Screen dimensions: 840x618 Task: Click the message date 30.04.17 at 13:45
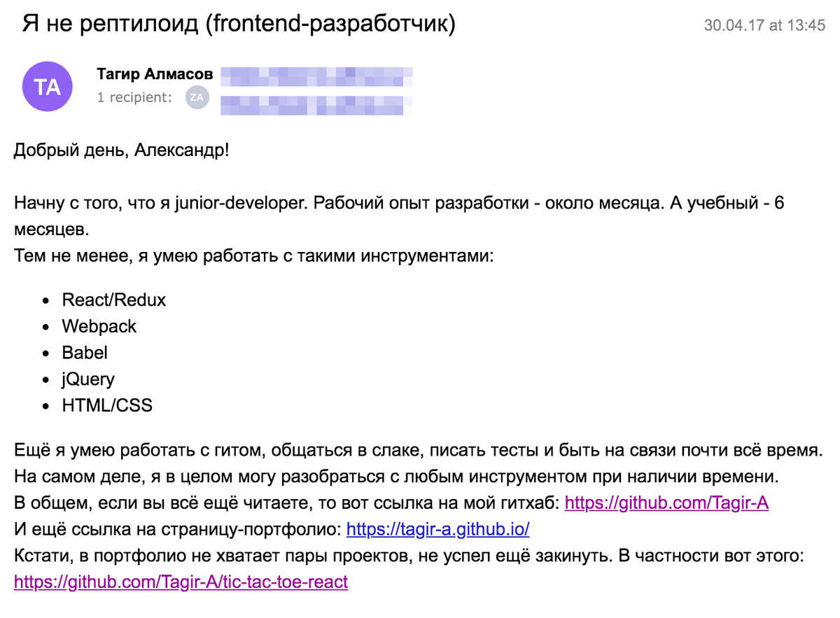pos(764,26)
